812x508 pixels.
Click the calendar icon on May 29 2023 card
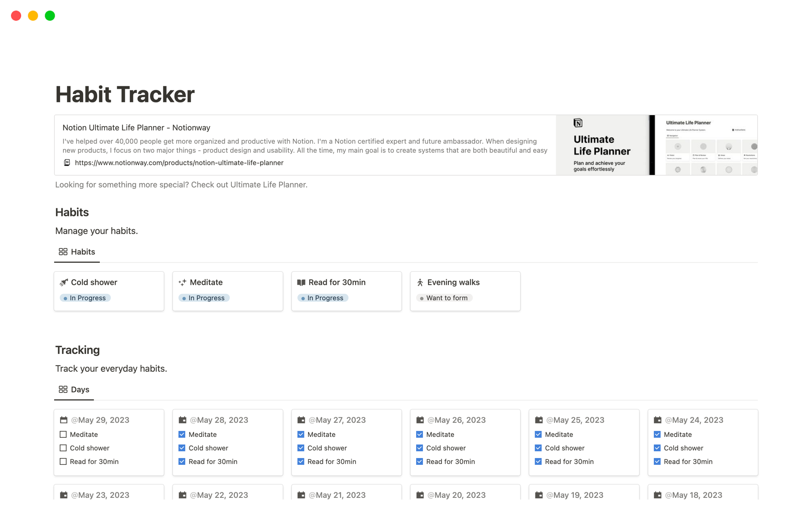[x=63, y=420]
